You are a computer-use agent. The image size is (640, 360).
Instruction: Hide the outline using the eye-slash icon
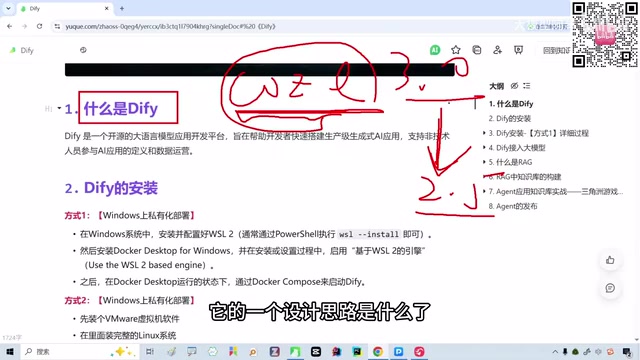click(x=514, y=86)
